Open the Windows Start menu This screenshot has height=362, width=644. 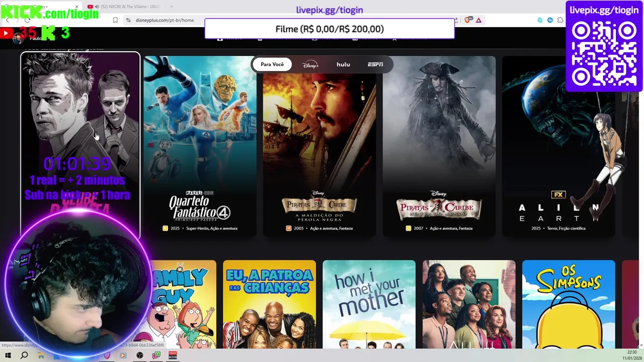8,355
